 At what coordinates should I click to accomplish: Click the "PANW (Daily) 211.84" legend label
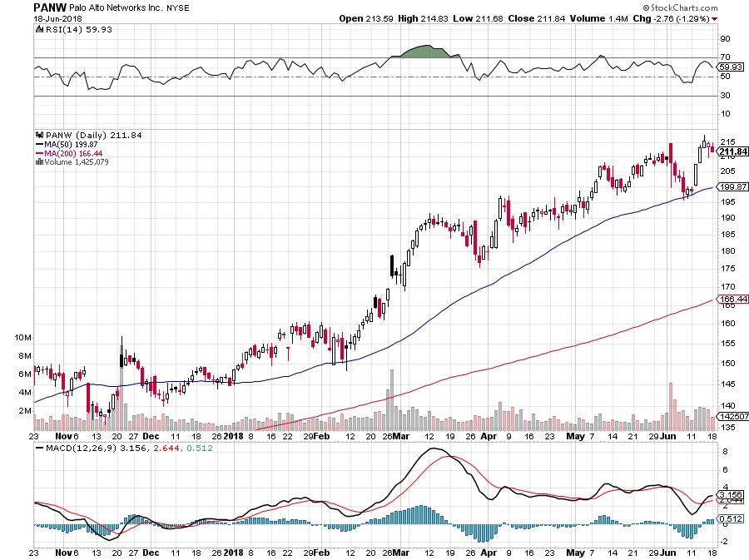[x=93, y=136]
